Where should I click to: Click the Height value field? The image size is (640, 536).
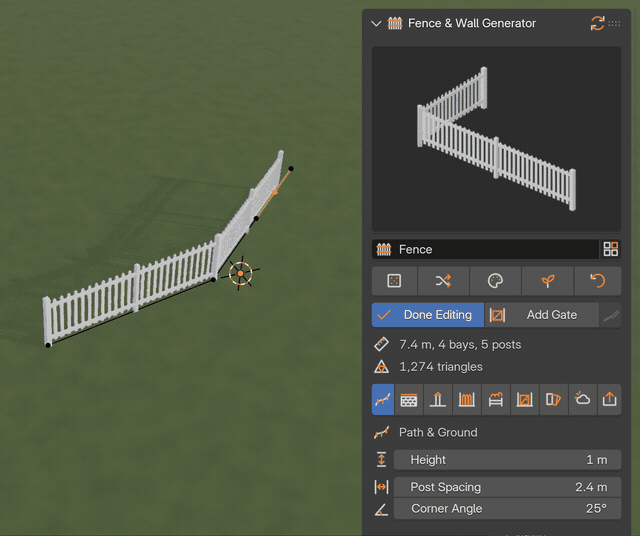pyautogui.click(x=507, y=460)
